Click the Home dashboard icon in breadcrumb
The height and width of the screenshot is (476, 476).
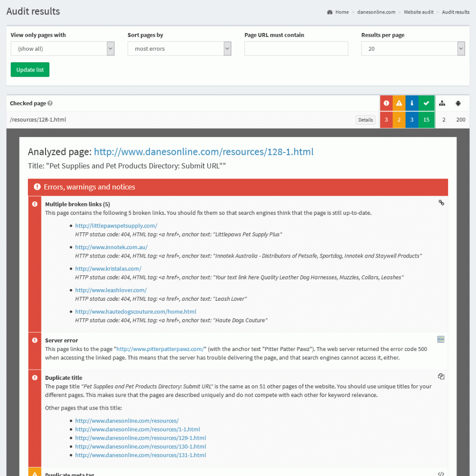330,12
